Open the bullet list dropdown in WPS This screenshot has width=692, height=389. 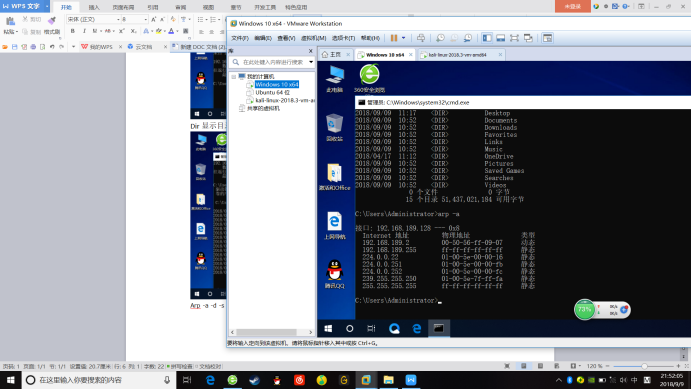point(206,19)
